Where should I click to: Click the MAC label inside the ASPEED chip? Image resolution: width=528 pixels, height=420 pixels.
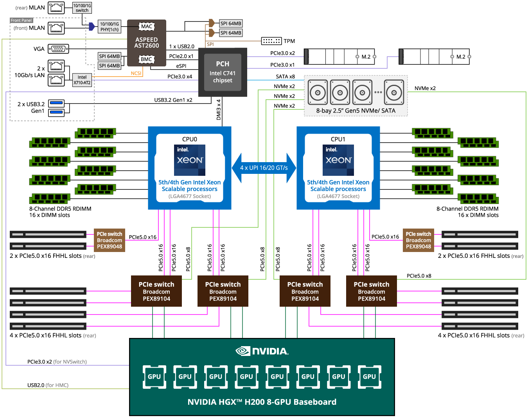pos(147,27)
